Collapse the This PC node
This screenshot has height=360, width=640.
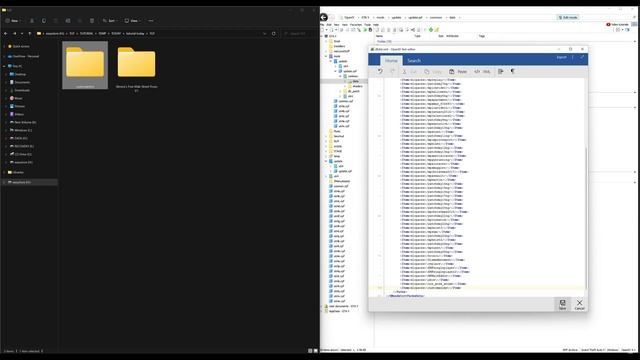[x=4, y=66]
